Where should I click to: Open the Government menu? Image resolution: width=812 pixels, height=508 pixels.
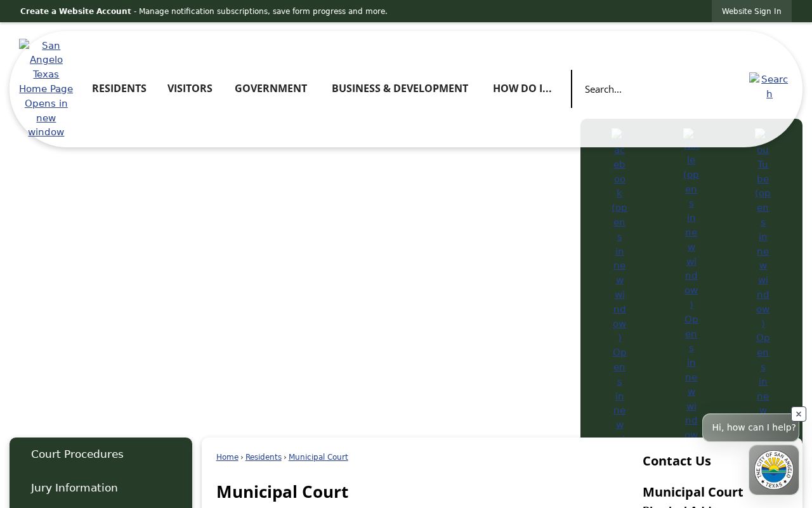click(271, 88)
